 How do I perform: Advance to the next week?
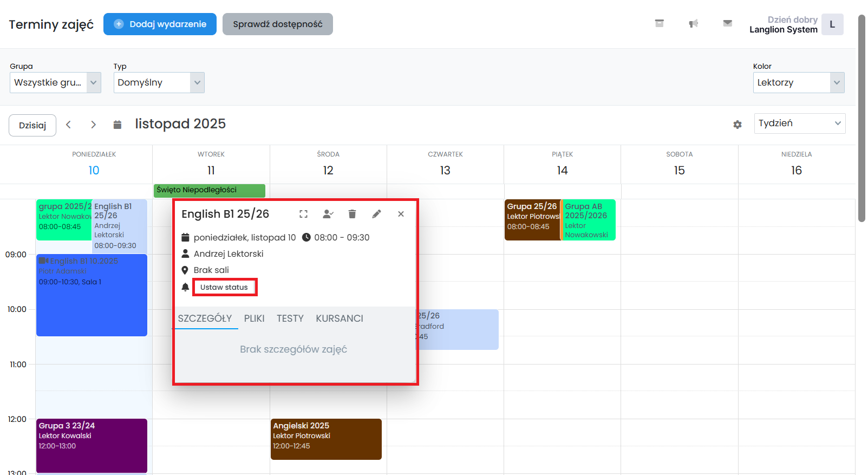[93, 125]
